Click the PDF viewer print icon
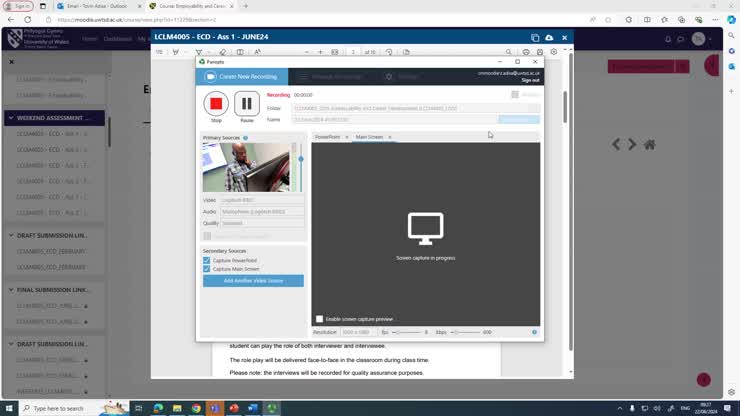Viewport: 740px width, 416px height. pos(526,52)
